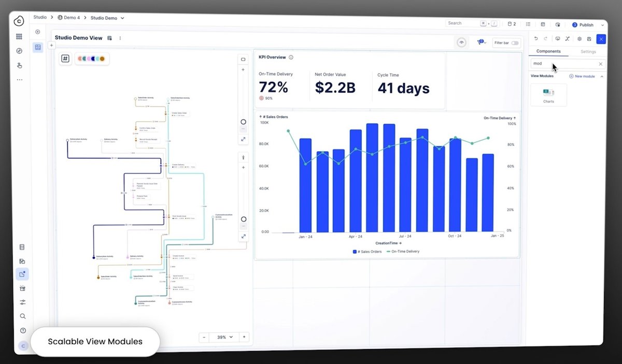Image resolution: width=622 pixels, height=364 pixels.
Task: Click the New module link
Action: (x=582, y=76)
